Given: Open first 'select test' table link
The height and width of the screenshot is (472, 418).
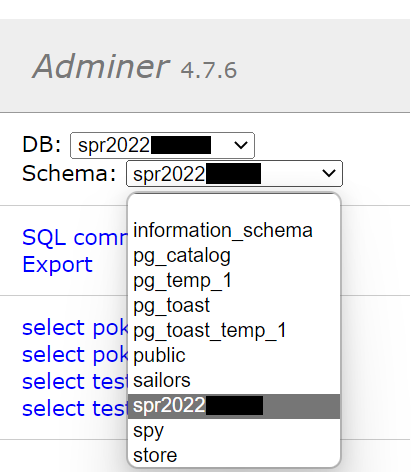Looking at the screenshot, I should (75, 381).
